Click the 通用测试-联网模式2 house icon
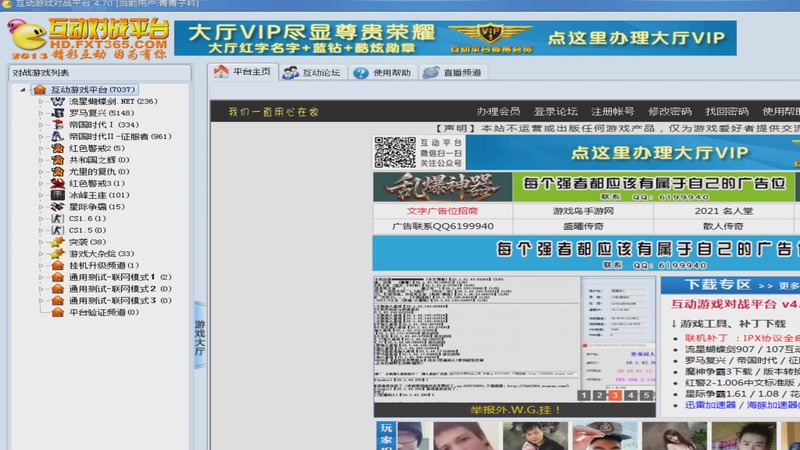Image resolution: width=800 pixels, height=450 pixels. pos(58,289)
